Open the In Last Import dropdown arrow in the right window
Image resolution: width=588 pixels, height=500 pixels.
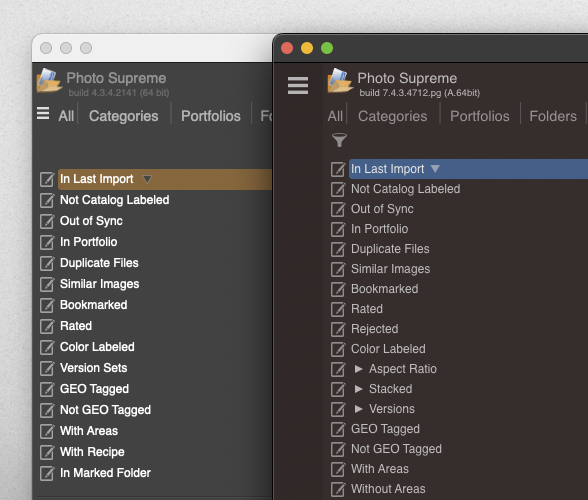click(435, 169)
